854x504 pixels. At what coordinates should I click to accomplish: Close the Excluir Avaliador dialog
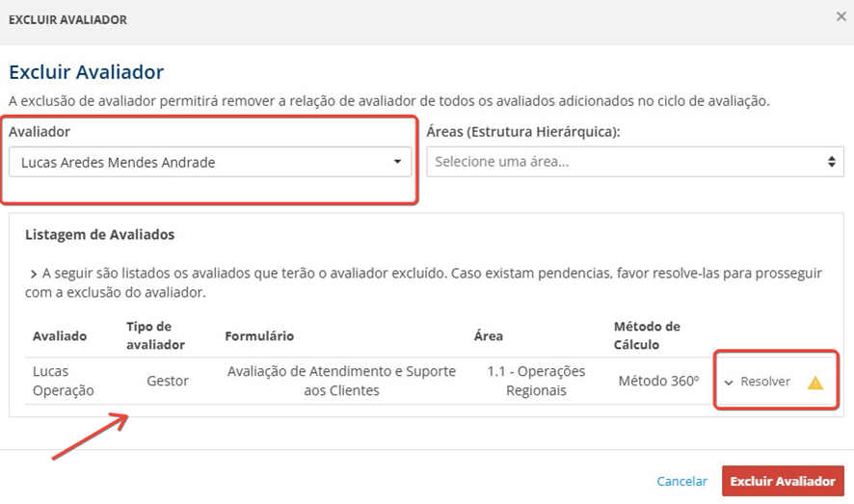841,17
